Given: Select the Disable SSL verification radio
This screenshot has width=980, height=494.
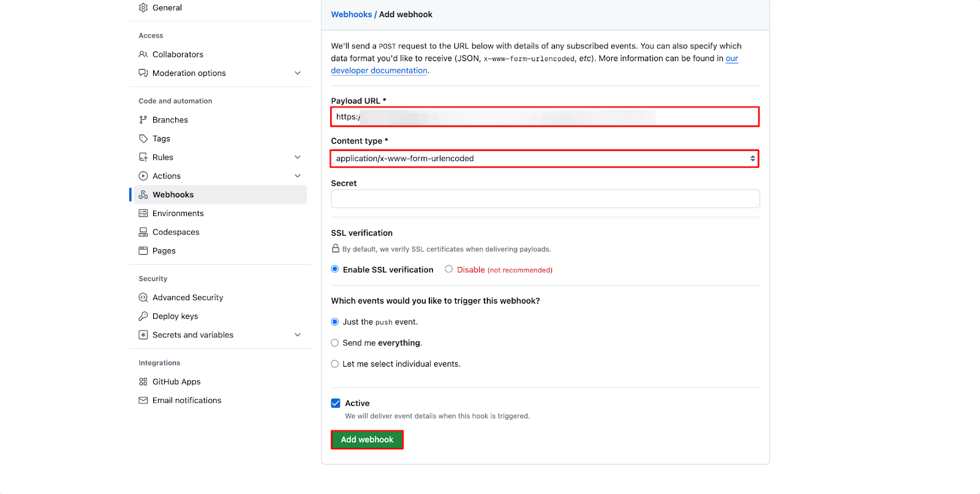Looking at the screenshot, I should pyautogui.click(x=449, y=269).
